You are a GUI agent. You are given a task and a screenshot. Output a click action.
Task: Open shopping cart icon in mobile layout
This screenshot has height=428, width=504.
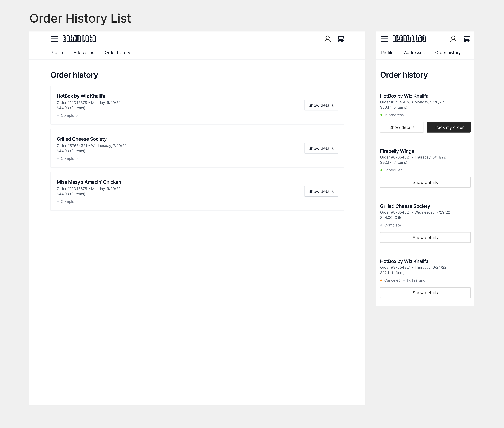pyautogui.click(x=466, y=39)
